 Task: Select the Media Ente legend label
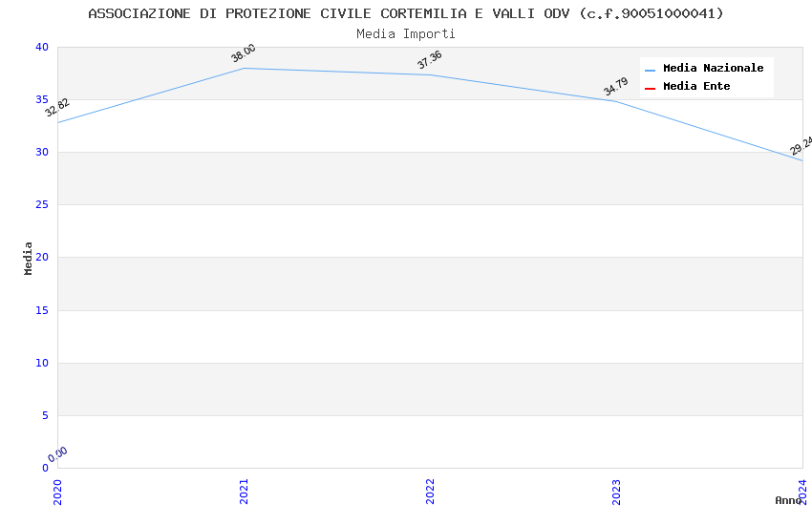coord(696,87)
